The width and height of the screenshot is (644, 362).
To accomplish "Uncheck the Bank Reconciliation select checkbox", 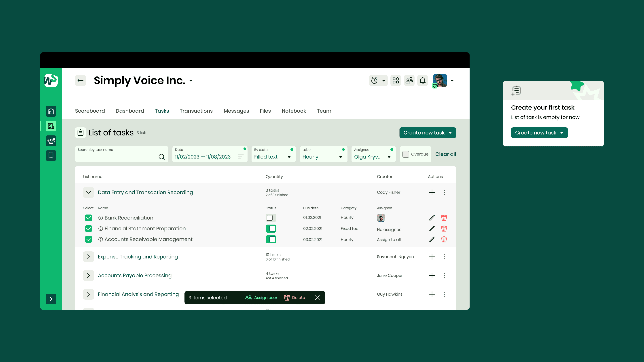I will (x=89, y=218).
